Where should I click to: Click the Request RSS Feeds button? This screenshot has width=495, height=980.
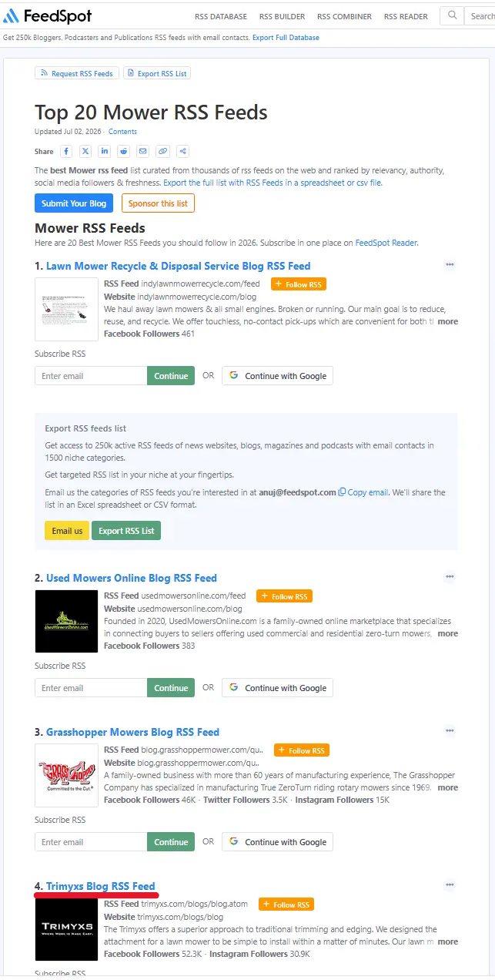tap(76, 73)
